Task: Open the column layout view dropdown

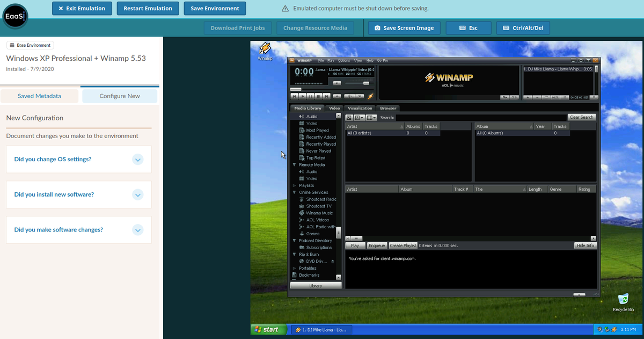Action: tap(371, 118)
